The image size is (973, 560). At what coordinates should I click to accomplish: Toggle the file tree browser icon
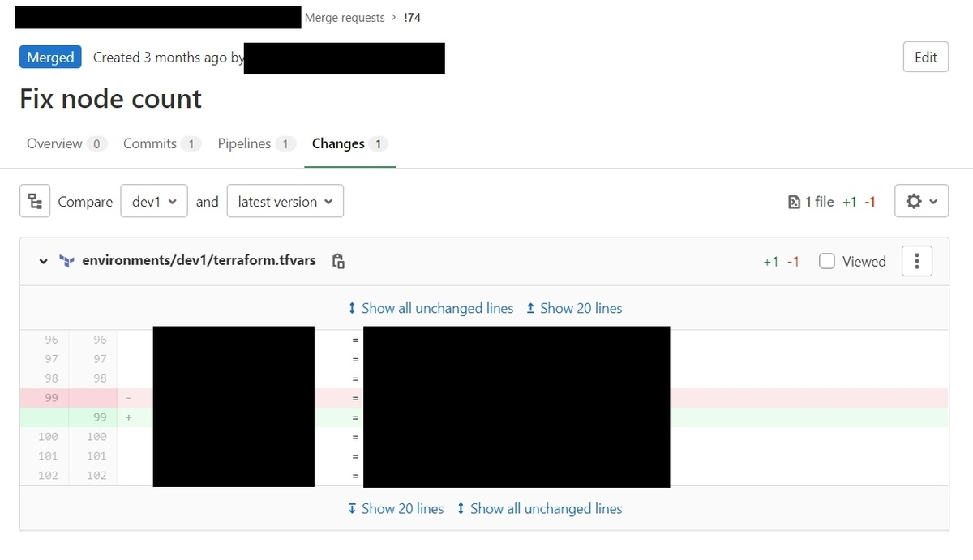point(35,201)
